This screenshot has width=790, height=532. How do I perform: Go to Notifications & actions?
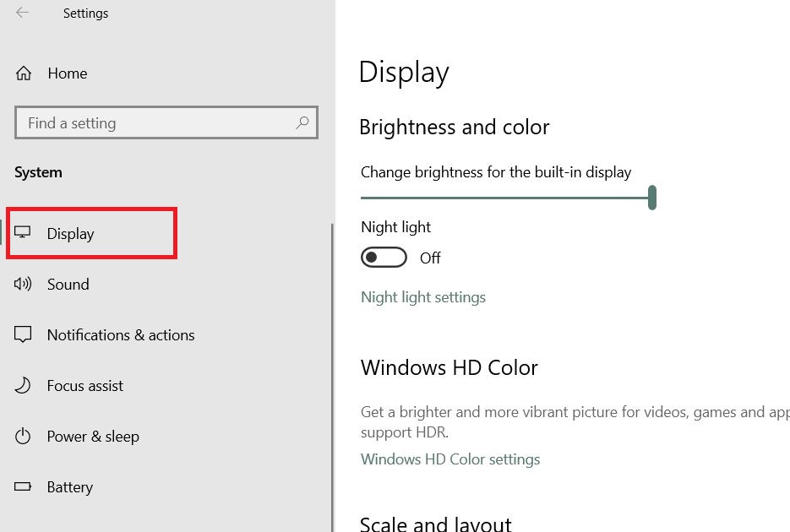pos(121,335)
